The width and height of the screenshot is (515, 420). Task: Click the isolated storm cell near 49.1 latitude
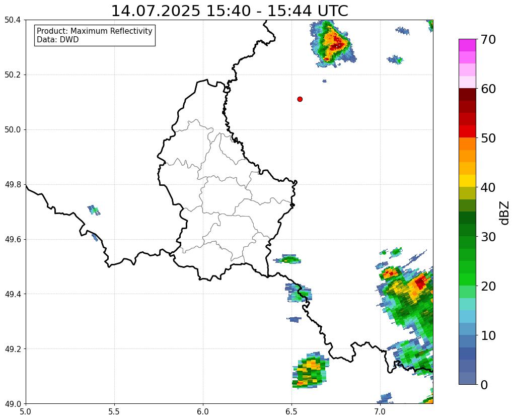pyautogui.click(x=311, y=370)
